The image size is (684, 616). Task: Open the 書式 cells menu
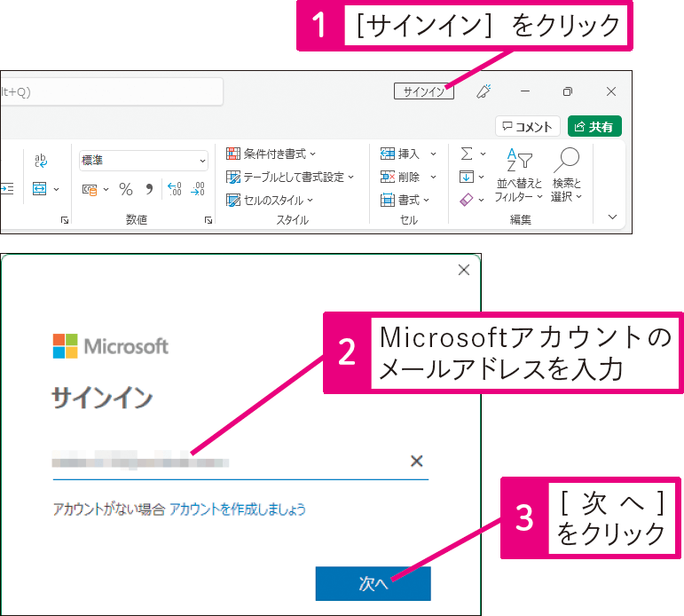[405, 200]
